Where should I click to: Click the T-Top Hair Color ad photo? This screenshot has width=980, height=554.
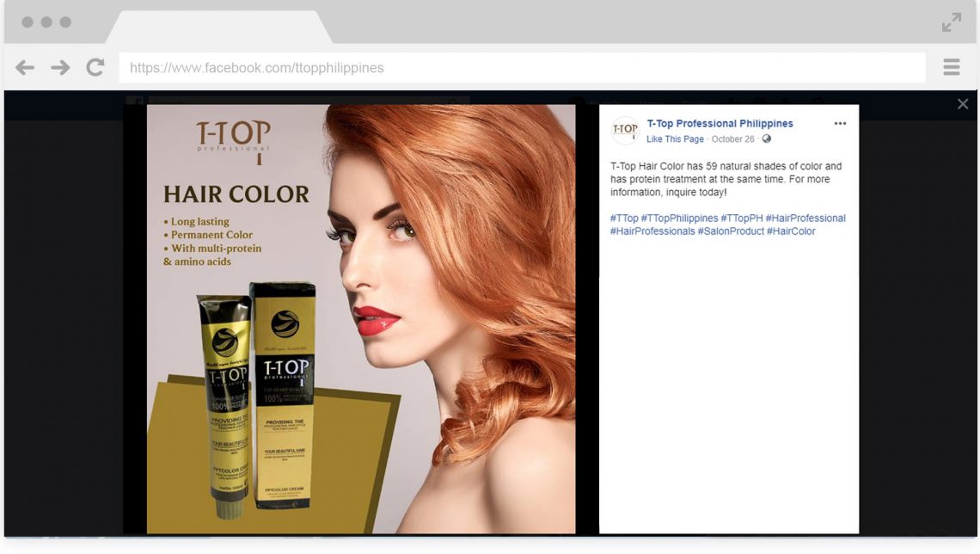pyautogui.click(x=361, y=319)
